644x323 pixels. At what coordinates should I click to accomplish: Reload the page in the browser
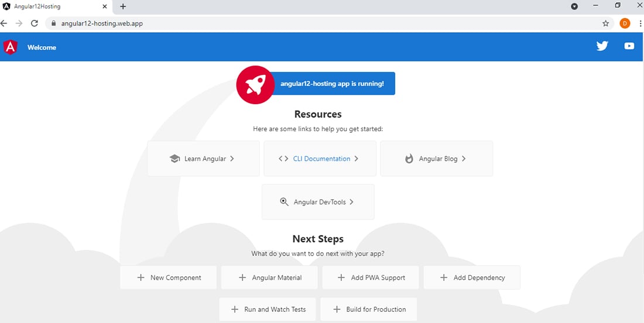35,23
